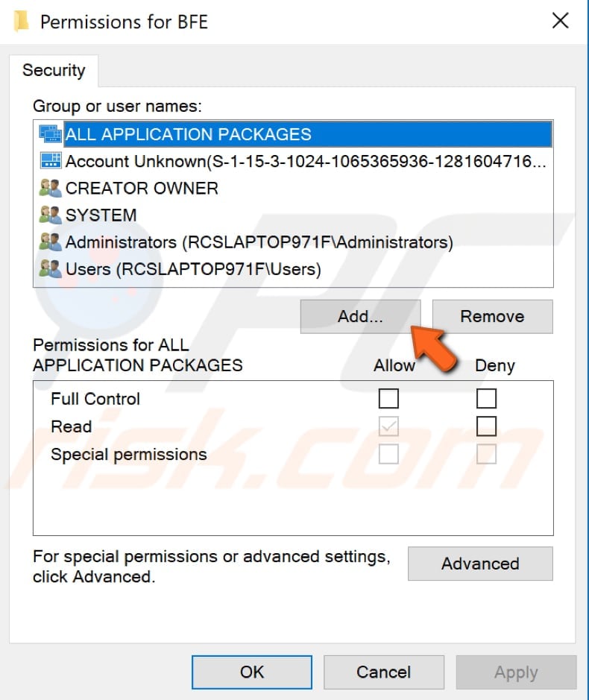Confirm changes with the OK button
Viewport: 589px width, 700px height.
(x=251, y=672)
